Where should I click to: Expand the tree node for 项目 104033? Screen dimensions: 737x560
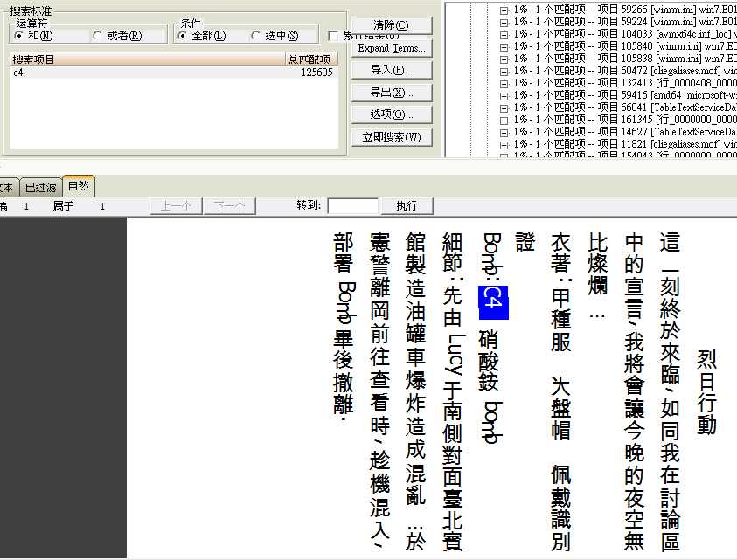pos(504,34)
